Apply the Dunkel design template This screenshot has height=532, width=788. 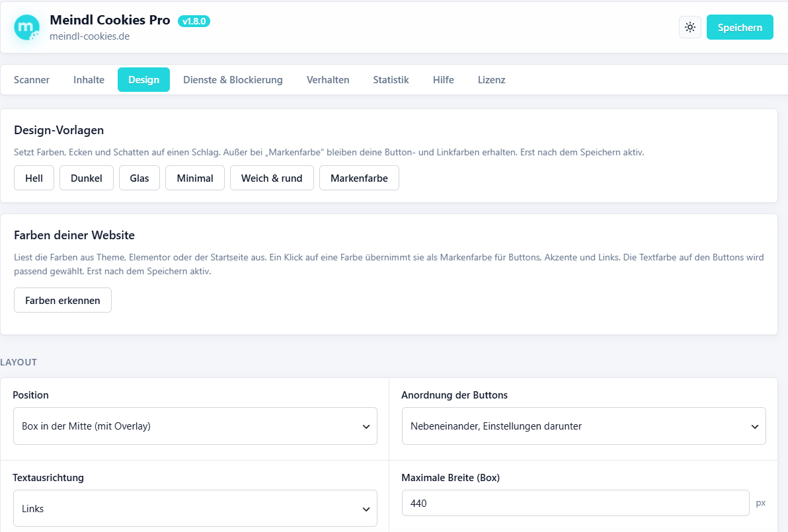click(x=87, y=178)
